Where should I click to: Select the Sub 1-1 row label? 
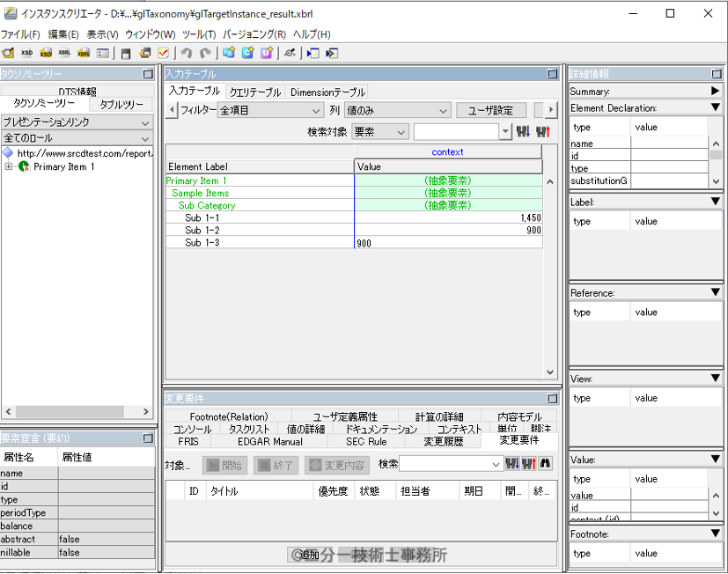[202, 217]
